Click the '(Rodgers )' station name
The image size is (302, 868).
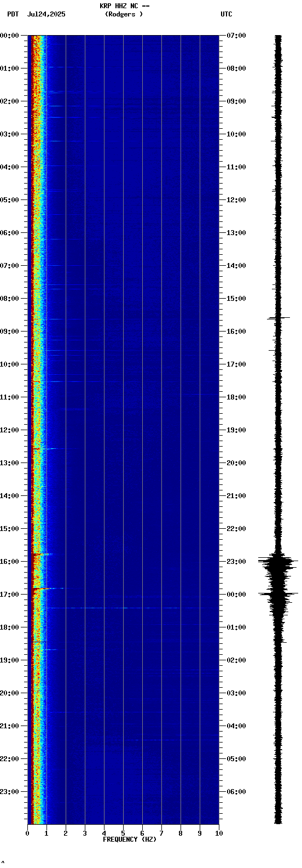tap(124, 14)
